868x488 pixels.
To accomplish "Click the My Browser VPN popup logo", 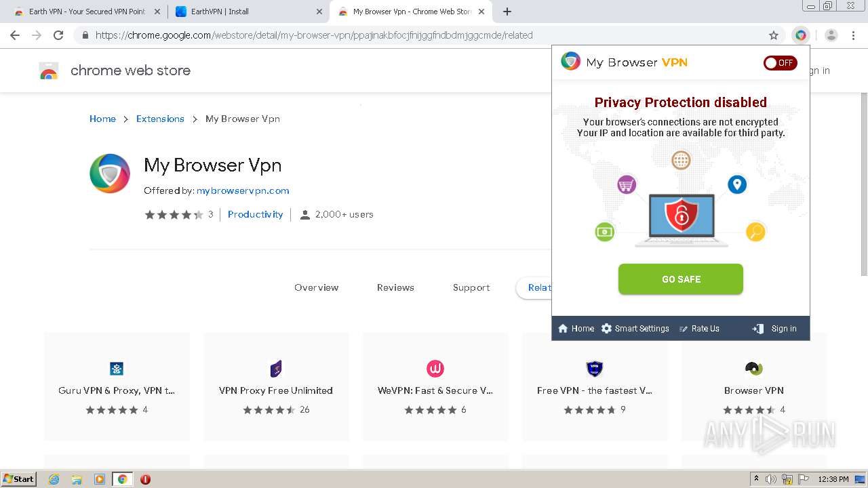I will pyautogui.click(x=571, y=62).
